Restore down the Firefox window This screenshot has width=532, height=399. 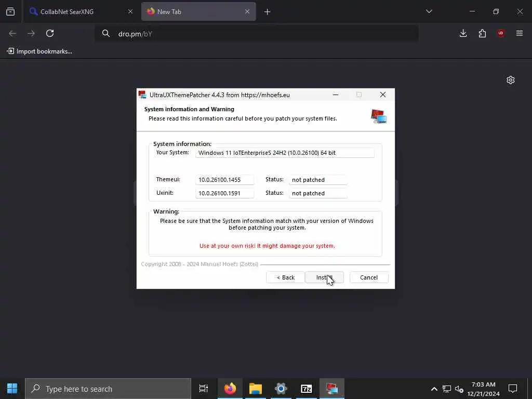[x=496, y=11]
